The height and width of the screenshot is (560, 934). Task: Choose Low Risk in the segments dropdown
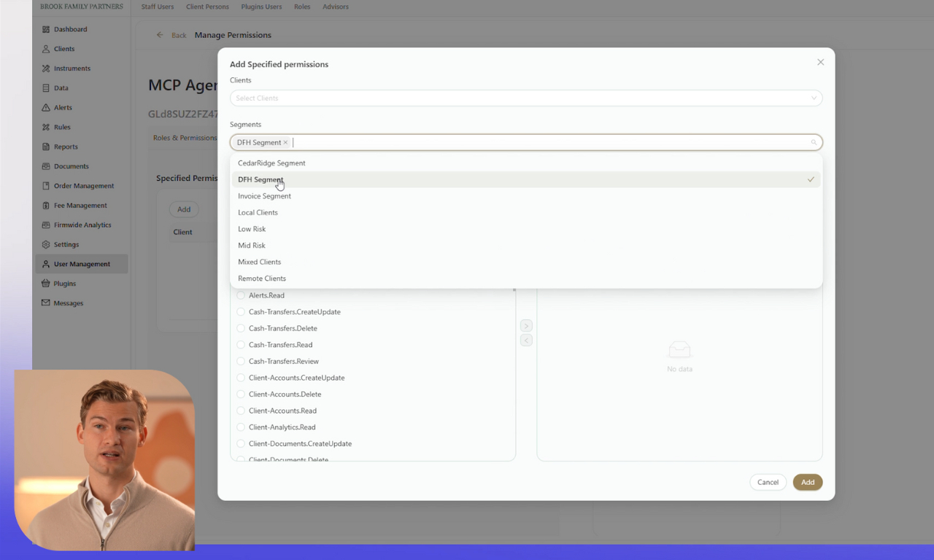click(251, 228)
